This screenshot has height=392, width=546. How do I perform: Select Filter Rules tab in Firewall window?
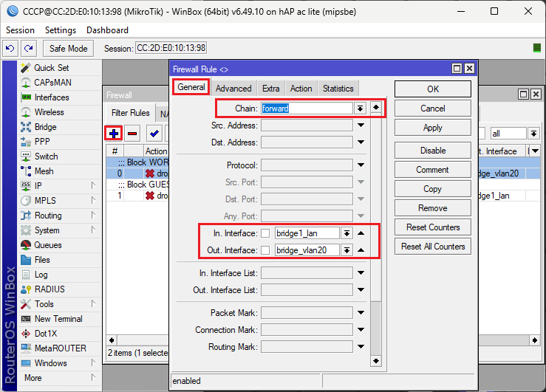point(130,113)
